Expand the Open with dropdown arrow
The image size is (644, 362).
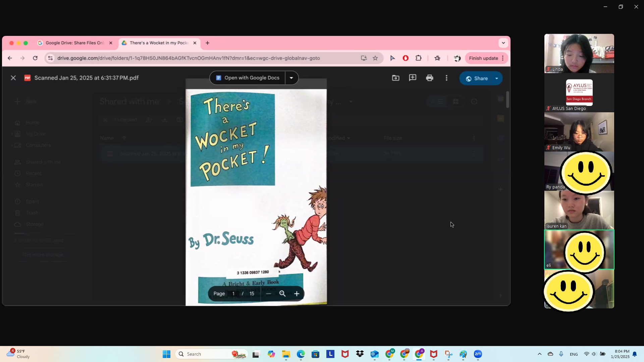tap(291, 78)
